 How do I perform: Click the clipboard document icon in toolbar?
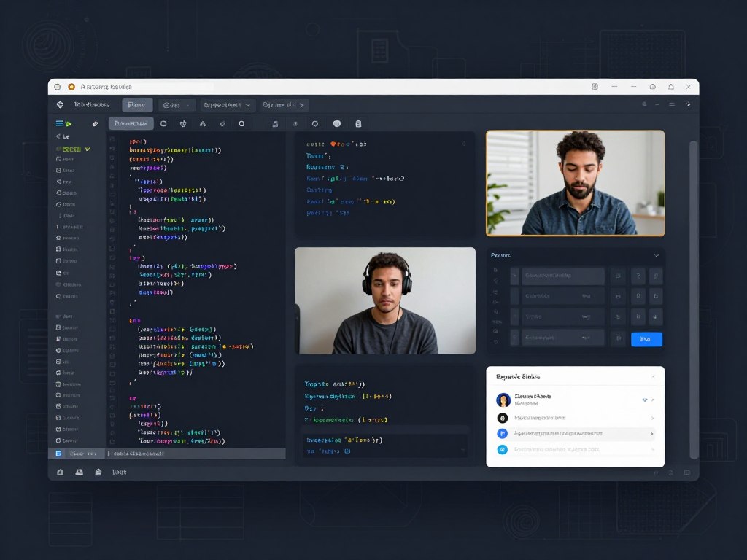(x=358, y=124)
